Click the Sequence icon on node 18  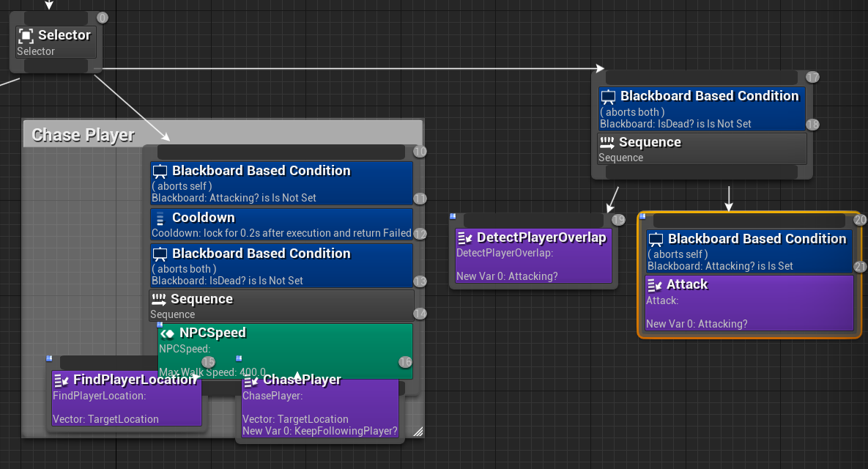(x=607, y=143)
